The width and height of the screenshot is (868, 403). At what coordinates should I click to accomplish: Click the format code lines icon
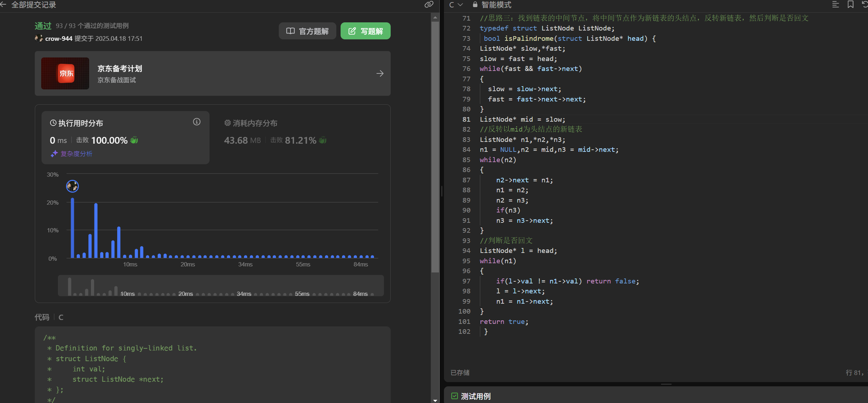(835, 5)
